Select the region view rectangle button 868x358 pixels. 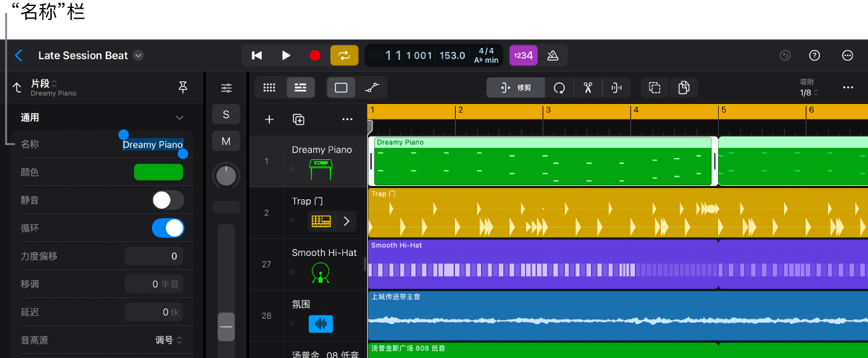point(341,87)
